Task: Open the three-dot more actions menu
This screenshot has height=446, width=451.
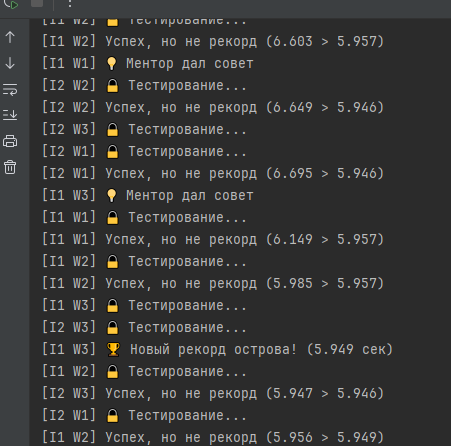Action: click(70, 3)
